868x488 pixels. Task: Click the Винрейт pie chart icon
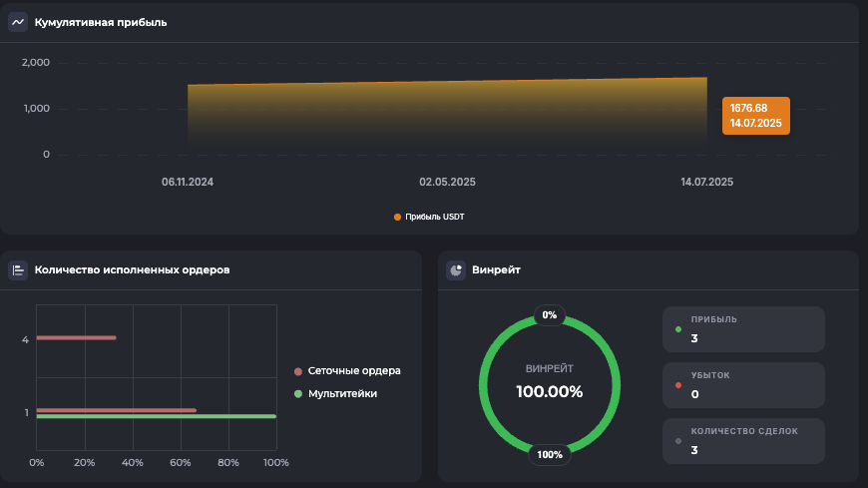click(456, 269)
